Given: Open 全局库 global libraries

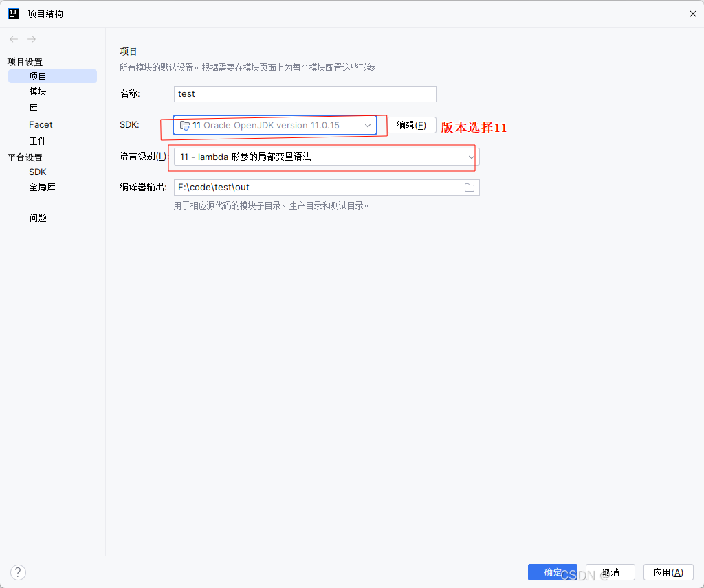Looking at the screenshot, I should pyautogui.click(x=42, y=187).
